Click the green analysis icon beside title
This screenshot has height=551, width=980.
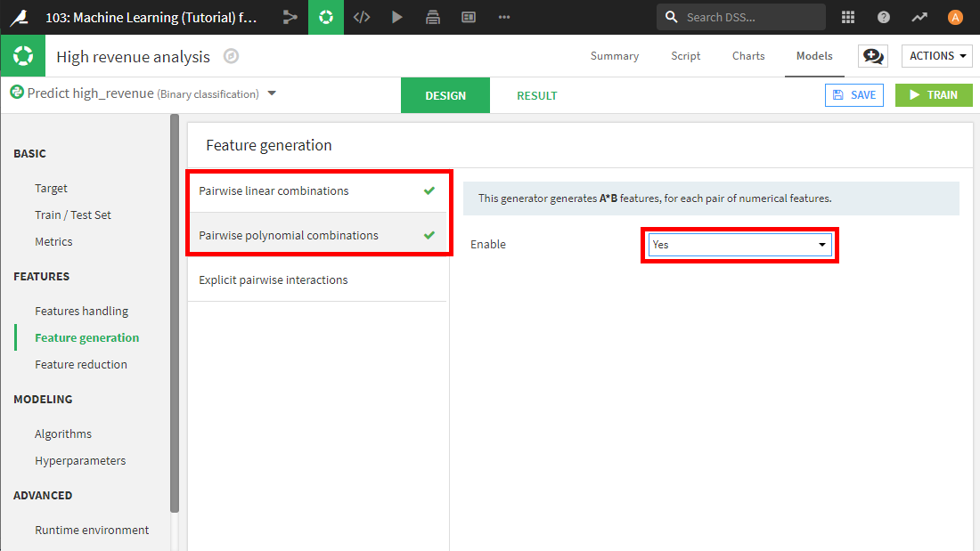(x=23, y=55)
